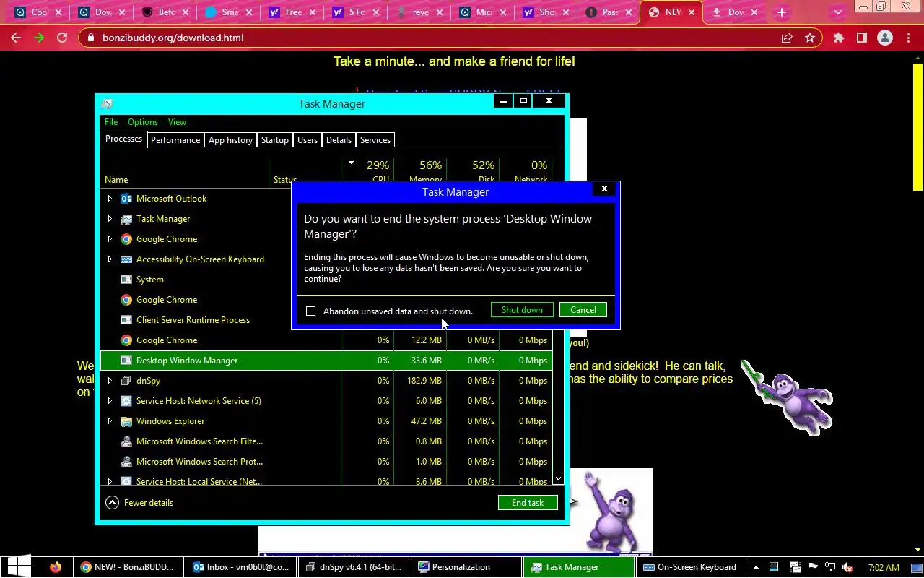Click the swinging Bonzi gorilla image
Image resolution: width=924 pixels, height=578 pixels.
[x=787, y=397]
